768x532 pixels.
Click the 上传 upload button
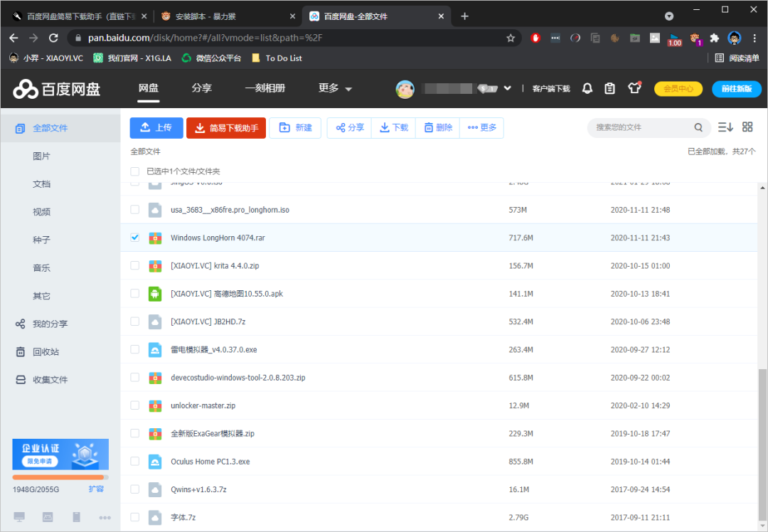pos(156,128)
